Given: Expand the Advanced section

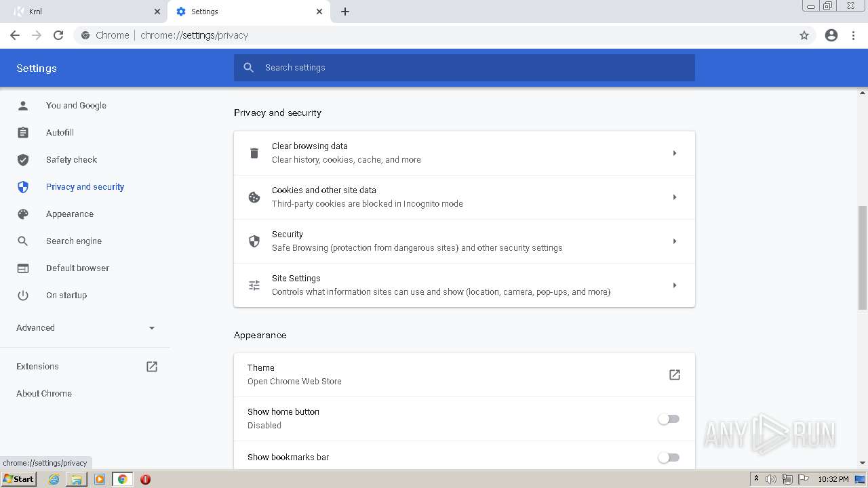Looking at the screenshot, I should click(x=85, y=328).
